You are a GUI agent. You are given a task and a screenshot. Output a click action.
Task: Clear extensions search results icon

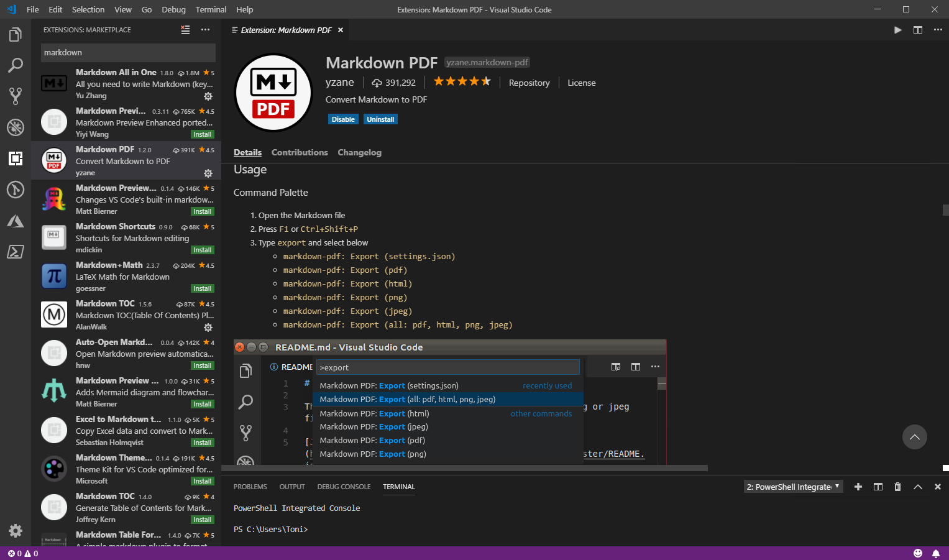(x=185, y=30)
